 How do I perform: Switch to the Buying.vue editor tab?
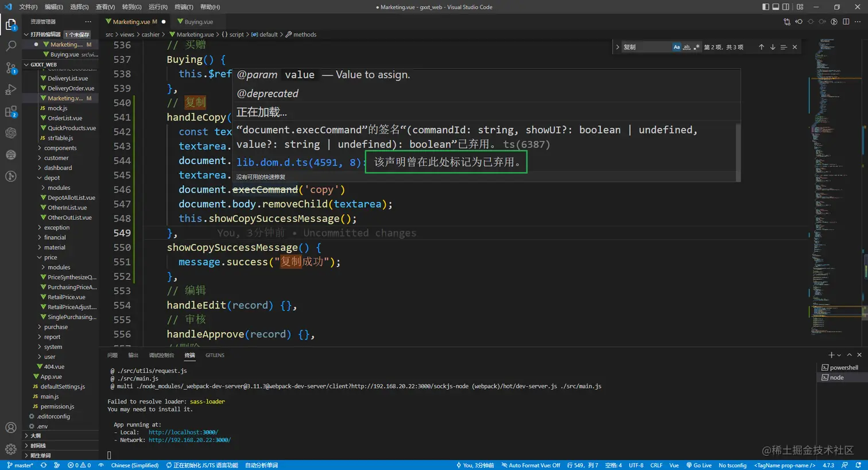[198, 22]
